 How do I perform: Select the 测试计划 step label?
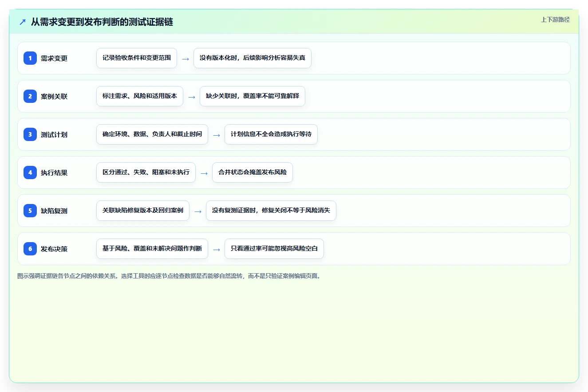point(54,134)
